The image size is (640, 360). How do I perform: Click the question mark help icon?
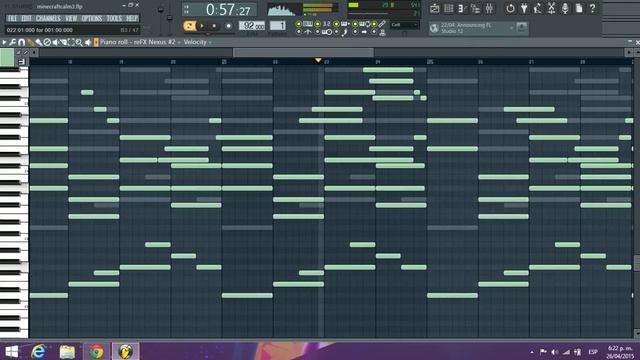click(592, 8)
